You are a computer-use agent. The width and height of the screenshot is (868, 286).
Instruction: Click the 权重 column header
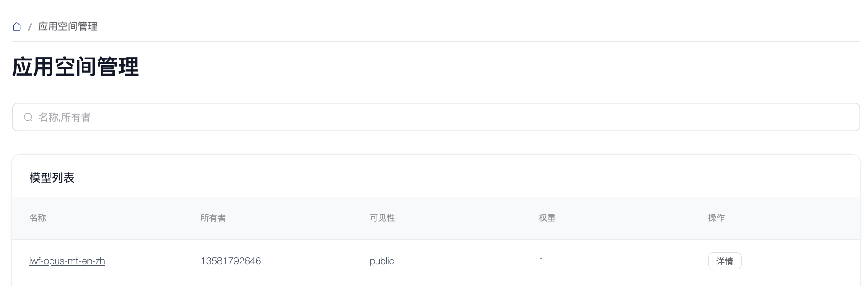547,218
